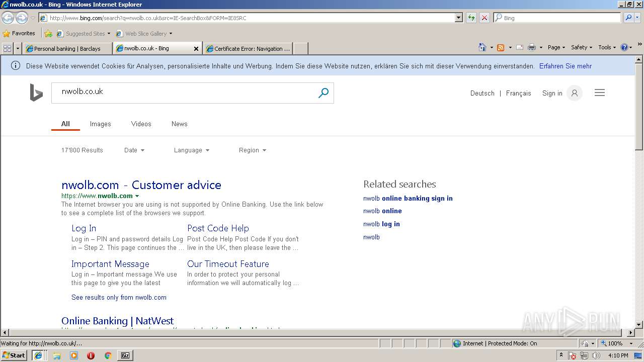644x362 pixels.
Task: Expand the Region filter
Action: click(x=253, y=150)
